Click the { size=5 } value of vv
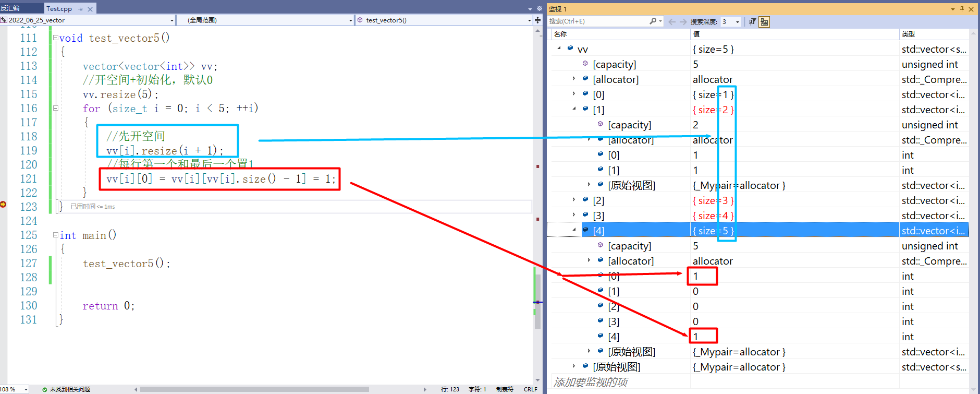The height and width of the screenshot is (394, 980). (x=713, y=49)
